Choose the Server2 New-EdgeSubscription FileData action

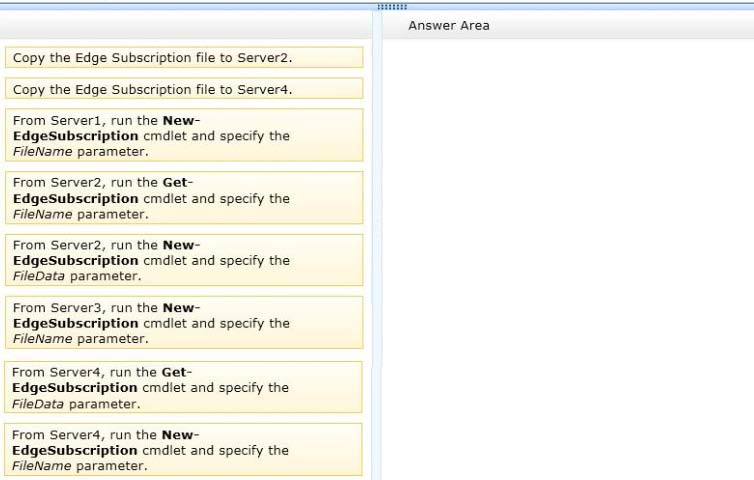(184, 260)
